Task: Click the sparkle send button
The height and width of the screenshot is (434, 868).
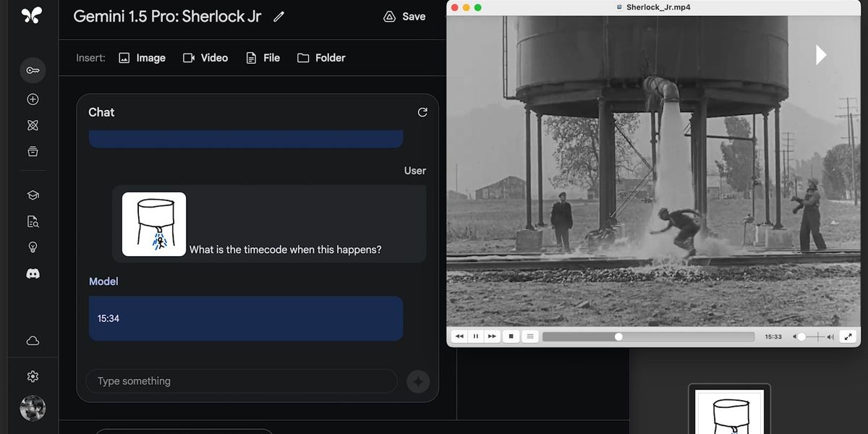Action: point(418,381)
